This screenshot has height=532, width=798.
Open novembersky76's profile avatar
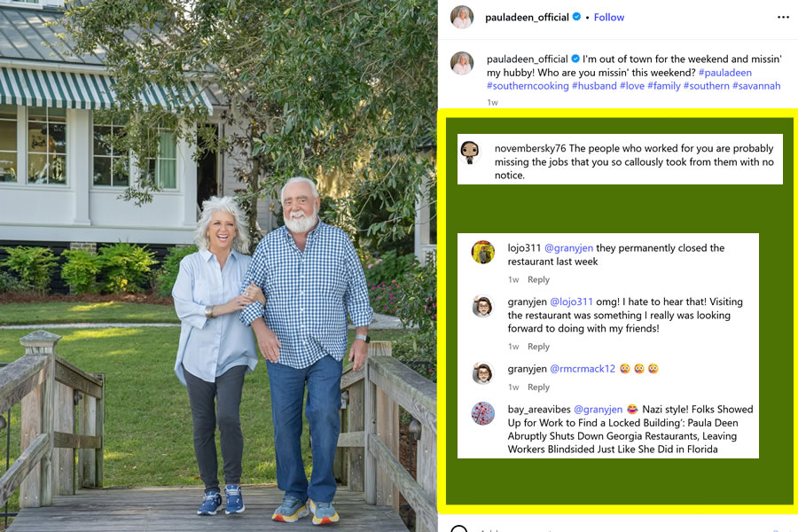(x=470, y=153)
